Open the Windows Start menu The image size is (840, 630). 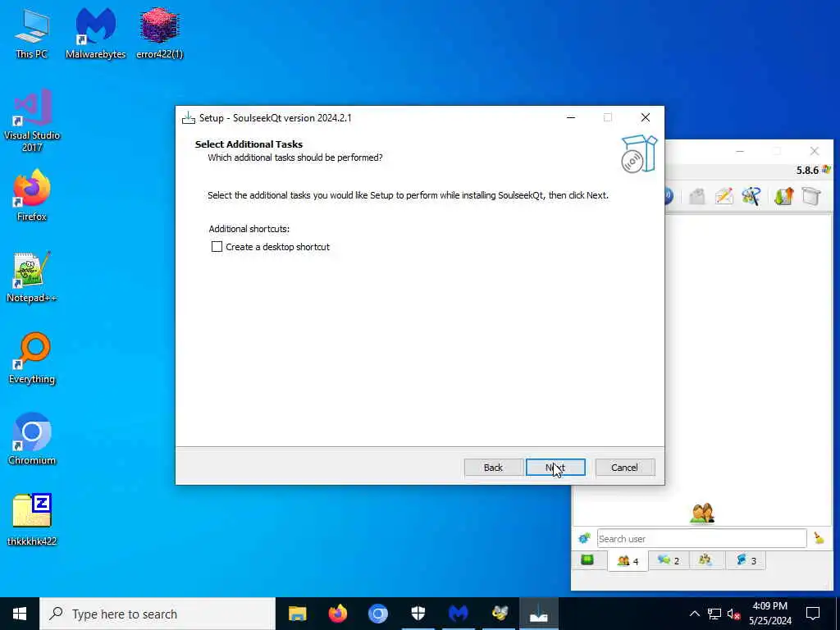(20, 614)
